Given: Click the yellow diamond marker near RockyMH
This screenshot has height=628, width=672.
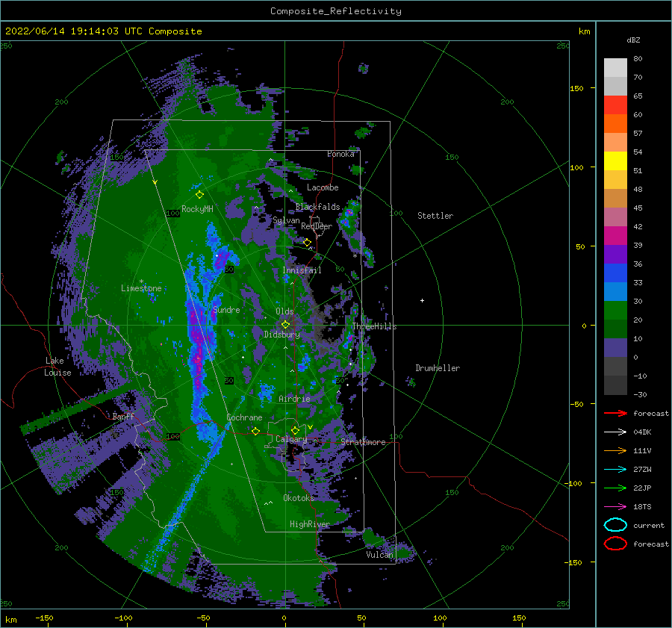Looking at the screenshot, I should tap(199, 195).
